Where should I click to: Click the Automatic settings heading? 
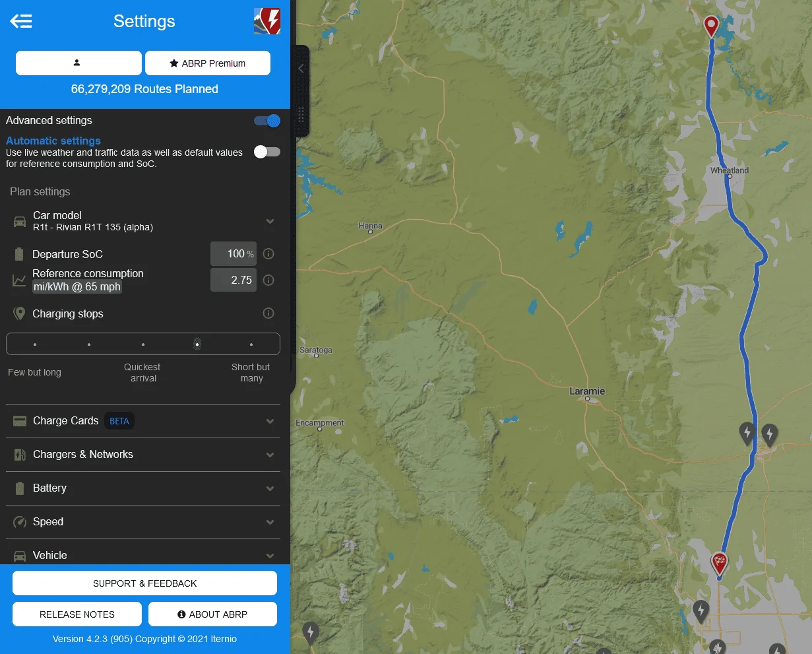[53, 141]
